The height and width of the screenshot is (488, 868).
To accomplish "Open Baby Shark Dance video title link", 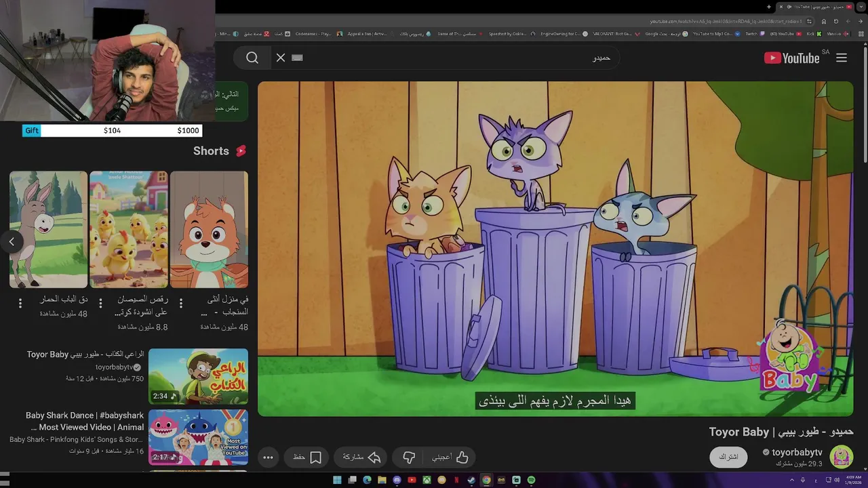I will click(85, 421).
